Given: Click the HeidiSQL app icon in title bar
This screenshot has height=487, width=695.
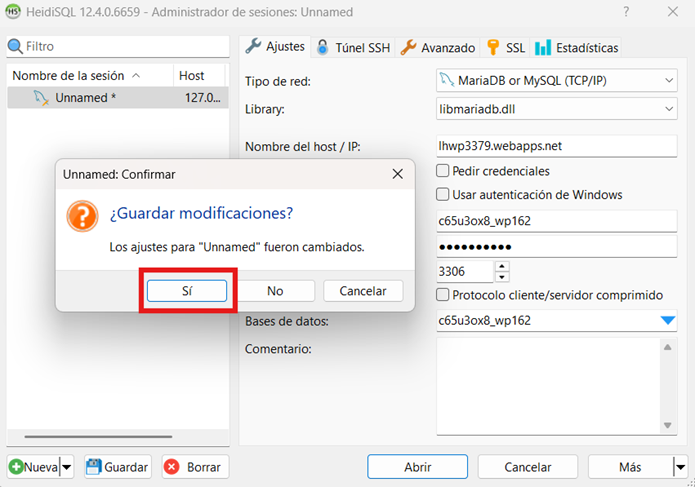Looking at the screenshot, I should point(12,12).
